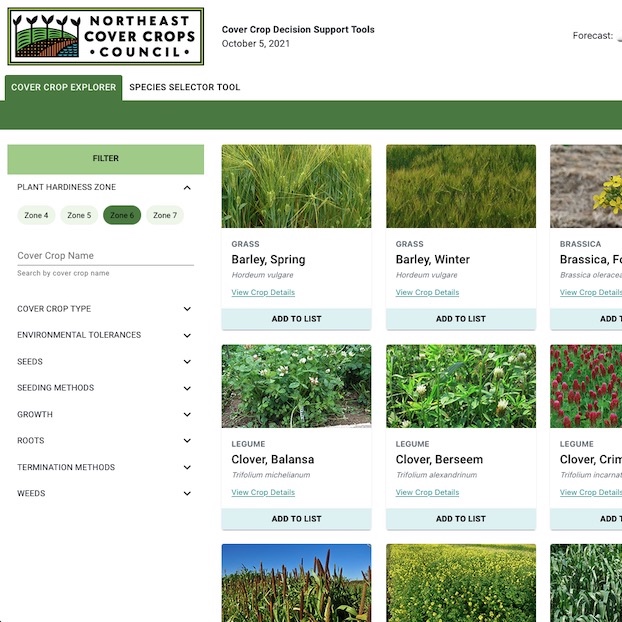
Task: View crop details for Clover, Crimson card
Action: pos(591,492)
